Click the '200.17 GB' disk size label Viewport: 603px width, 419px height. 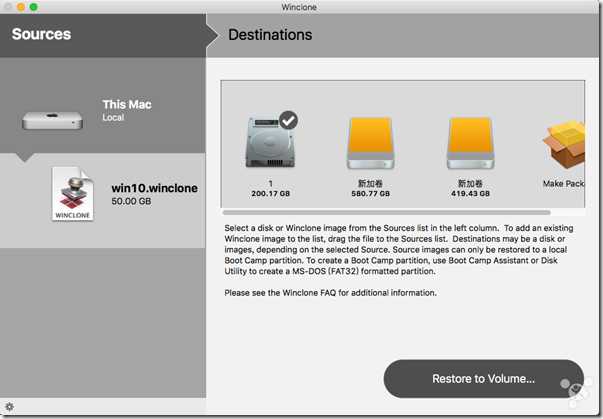[x=271, y=194]
